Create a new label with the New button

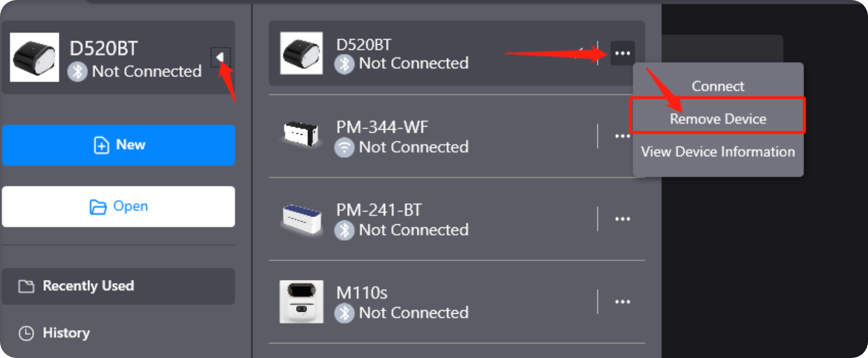pos(119,145)
